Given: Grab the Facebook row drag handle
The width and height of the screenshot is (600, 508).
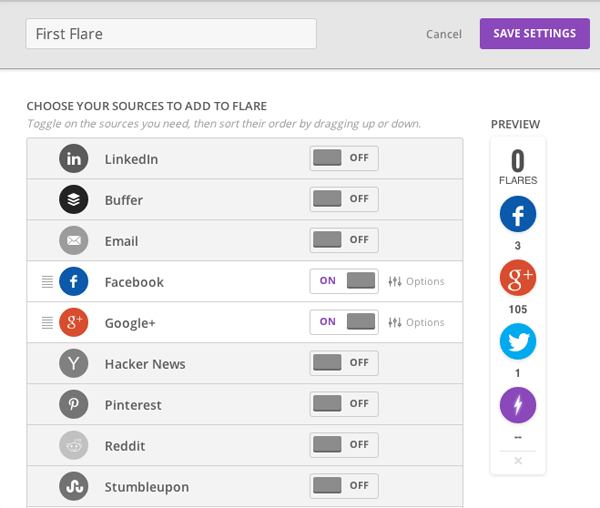Looking at the screenshot, I should point(47,282).
